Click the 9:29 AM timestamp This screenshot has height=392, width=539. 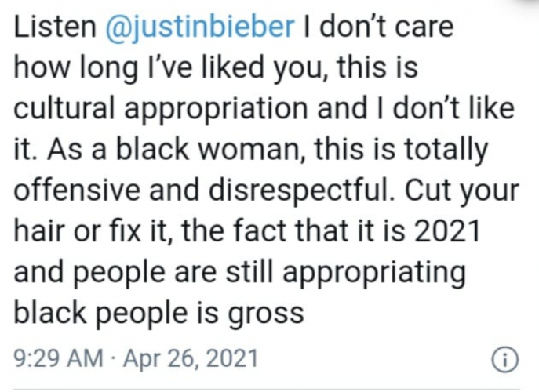pos(58,359)
